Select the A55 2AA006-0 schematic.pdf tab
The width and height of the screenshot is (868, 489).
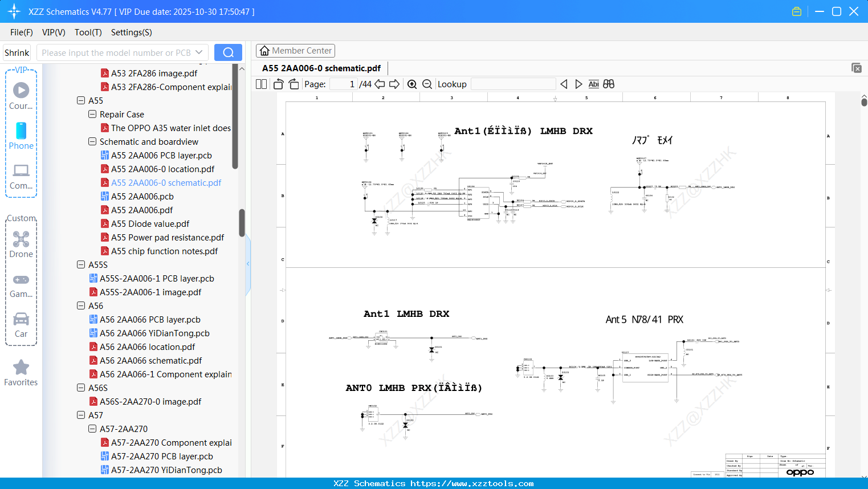(321, 68)
